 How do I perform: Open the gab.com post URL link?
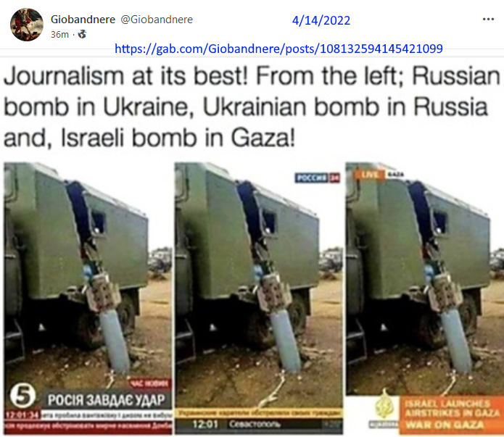278,49
